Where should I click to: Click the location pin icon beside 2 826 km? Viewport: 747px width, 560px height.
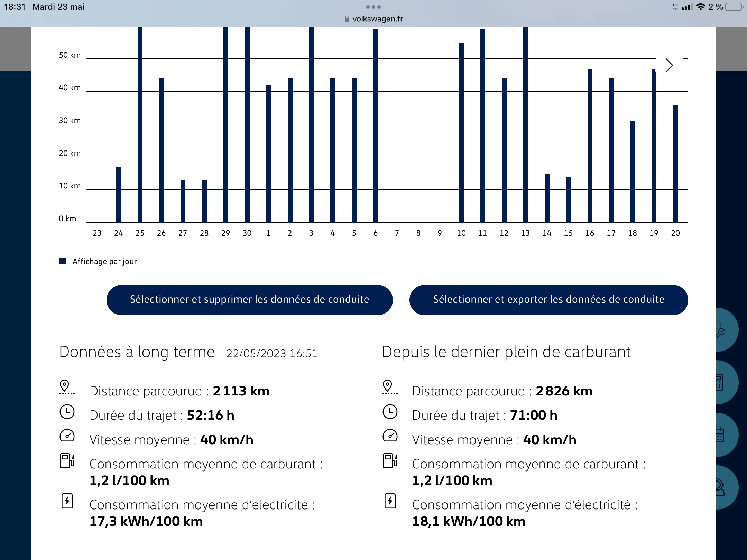tap(389, 387)
